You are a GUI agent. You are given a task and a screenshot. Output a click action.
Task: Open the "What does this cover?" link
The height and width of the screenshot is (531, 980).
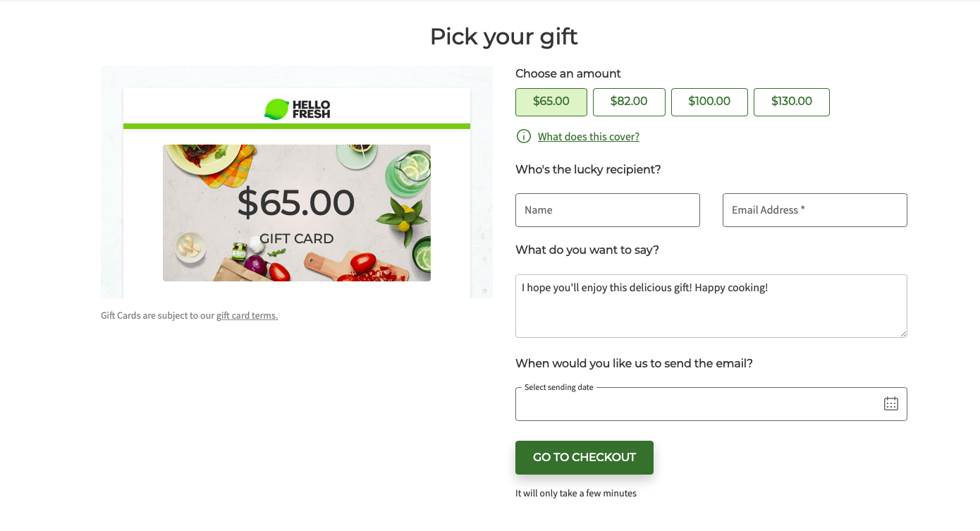click(588, 136)
